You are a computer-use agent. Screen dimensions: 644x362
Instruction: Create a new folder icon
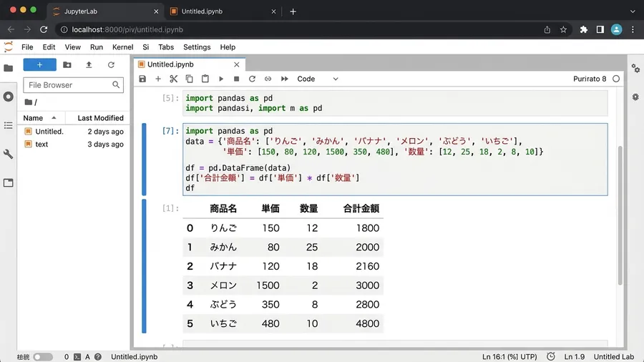[67, 65]
